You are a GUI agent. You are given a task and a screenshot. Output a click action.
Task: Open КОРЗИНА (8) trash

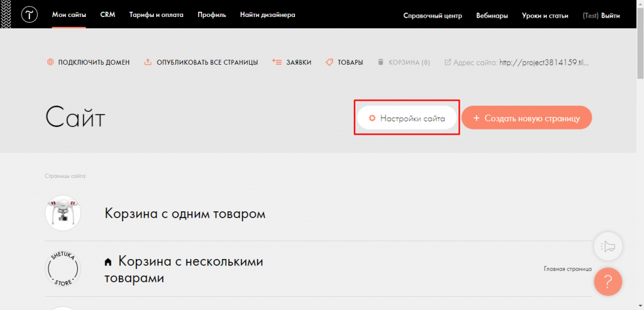click(x=409, y=62)
